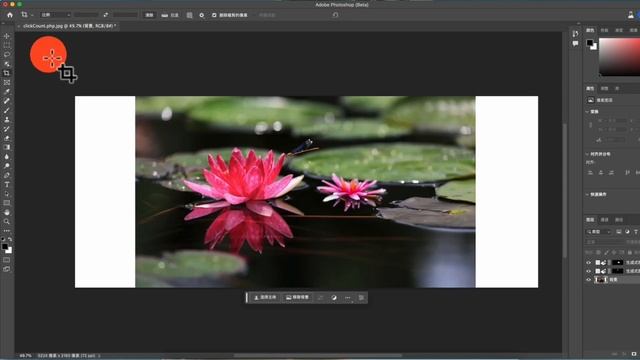Open the Edit Toolbar three-dots menu
The width and height of the screenshot is (640, 360).
coord(7,231)
